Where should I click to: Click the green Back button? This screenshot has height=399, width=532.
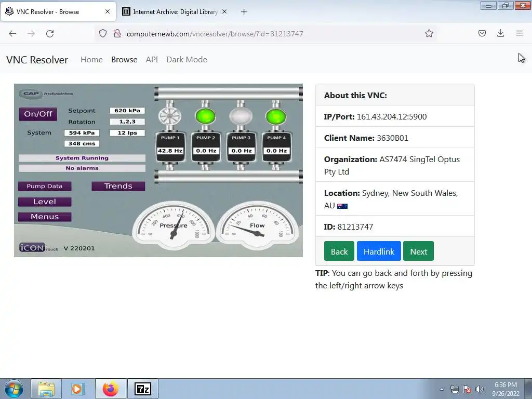(339, 251)
